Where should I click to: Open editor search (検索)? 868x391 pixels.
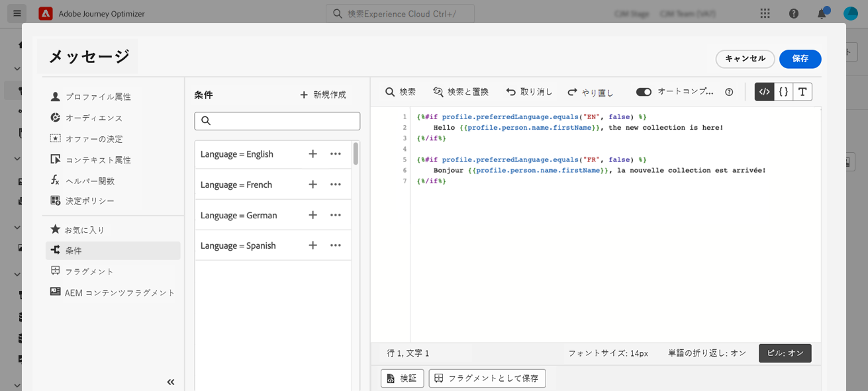tap(401, 92)
